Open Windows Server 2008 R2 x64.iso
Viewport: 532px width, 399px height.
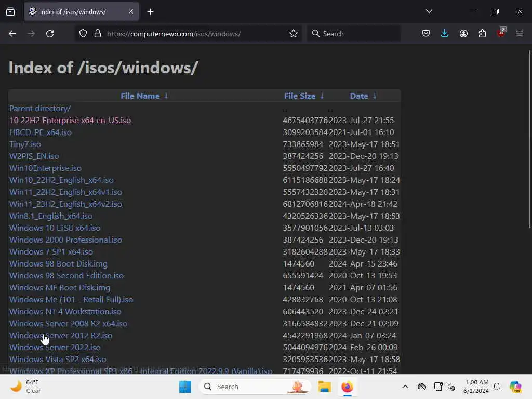coord(68,324)
